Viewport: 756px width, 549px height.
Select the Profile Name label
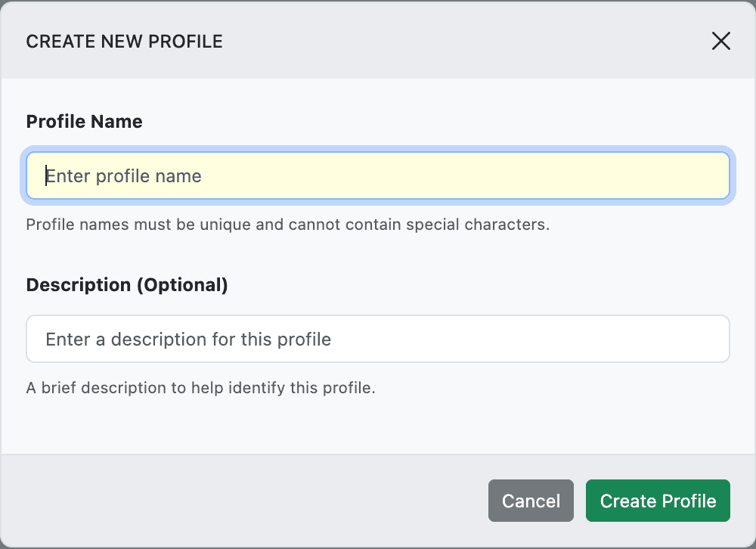click(84, 122)
